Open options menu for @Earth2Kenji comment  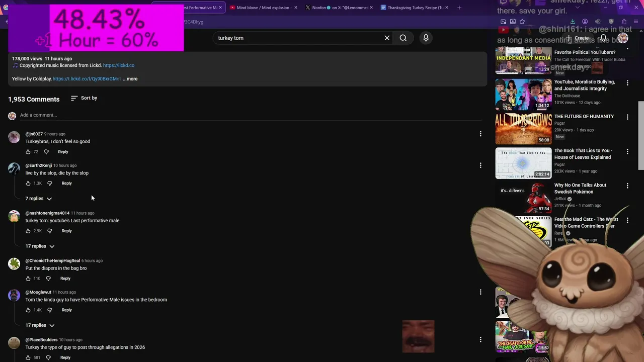[x=480, y=165]
